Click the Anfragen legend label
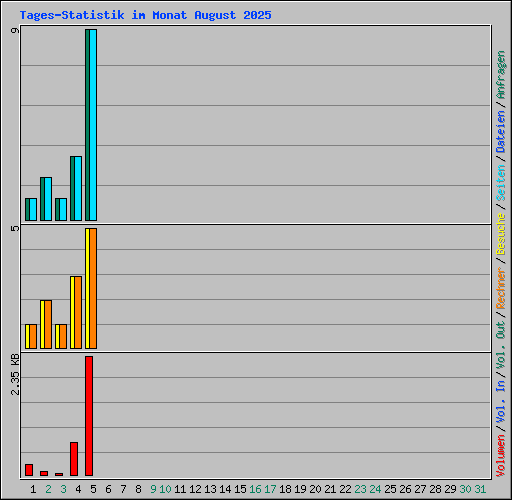This screenshot has height=500, width=512. [x=501, y=75]
